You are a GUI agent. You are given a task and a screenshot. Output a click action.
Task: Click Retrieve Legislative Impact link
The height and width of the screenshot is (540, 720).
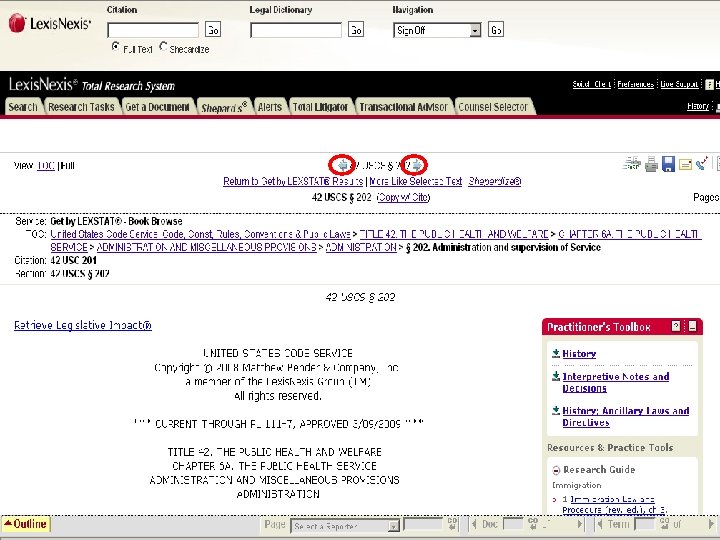(83, 325)
